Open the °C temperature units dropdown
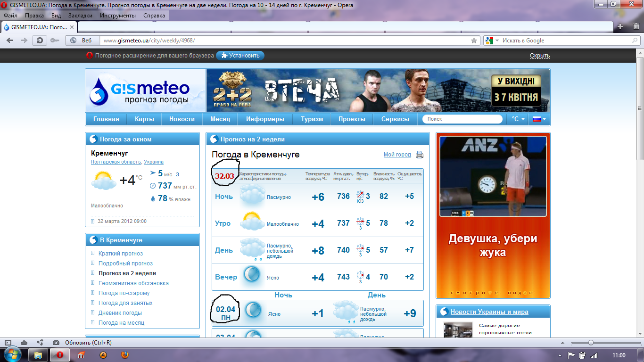Viewport: 644px width, 362px height. (x=518, y=119)
